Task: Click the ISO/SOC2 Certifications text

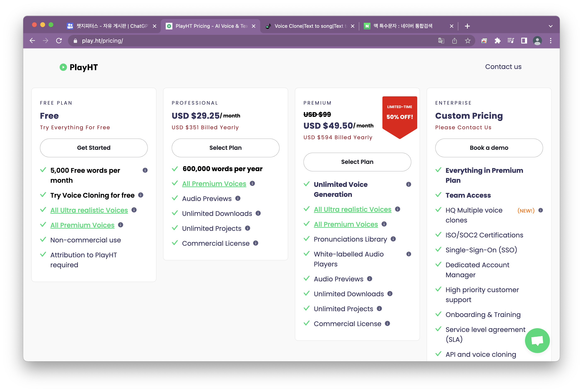Action: [484, 235]
